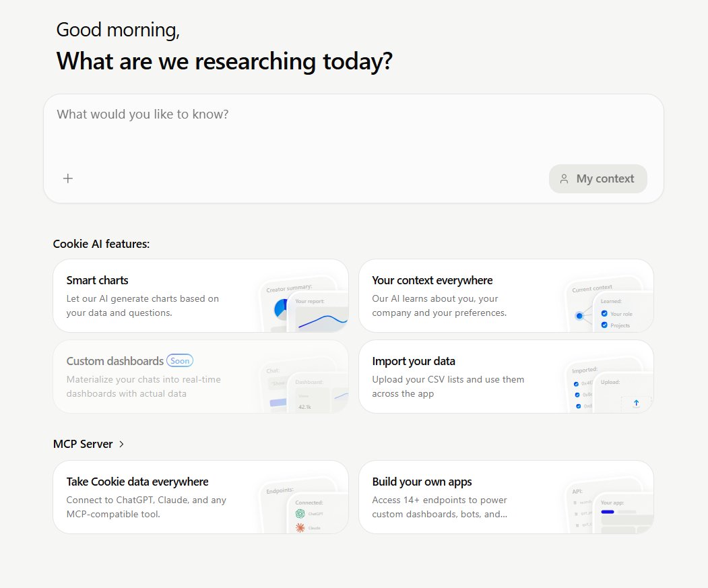Image resolution: width=708 pixels, height=588 pixels.
Task: Click 'Upload your CSV lists' description text
Action: pos(448,387)
